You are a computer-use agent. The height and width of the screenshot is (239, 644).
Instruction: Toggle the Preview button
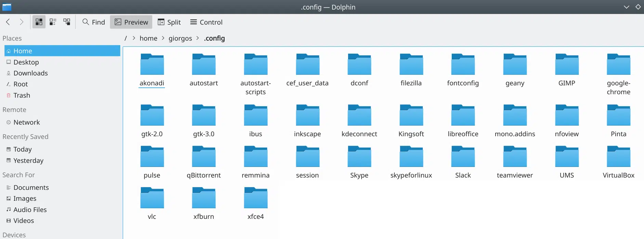pos(131,22)
